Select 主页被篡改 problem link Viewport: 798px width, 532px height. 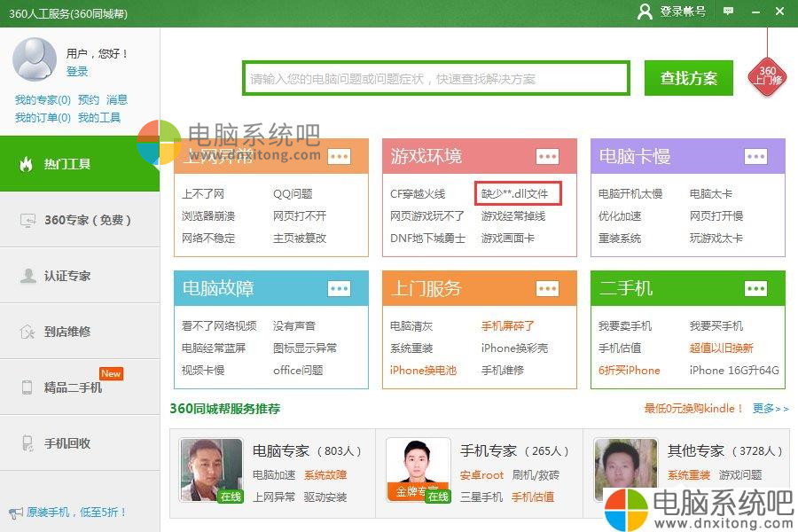pyautogui.click(x=300, y=239)
